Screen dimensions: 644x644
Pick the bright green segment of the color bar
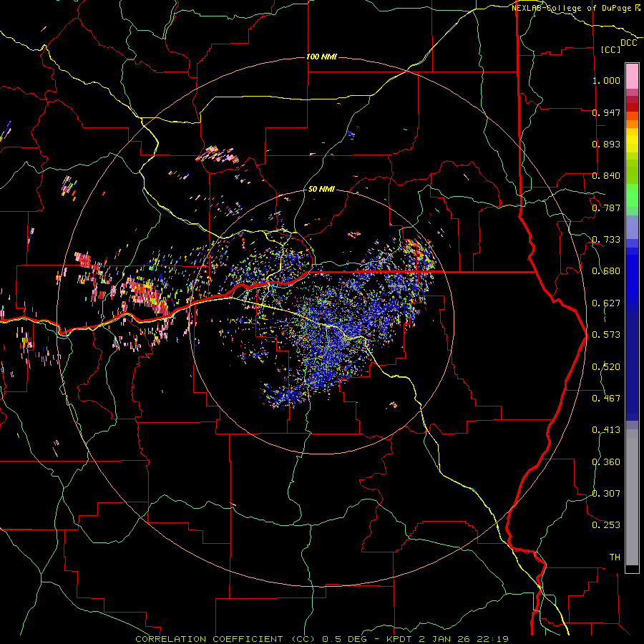tap(632, 195)
